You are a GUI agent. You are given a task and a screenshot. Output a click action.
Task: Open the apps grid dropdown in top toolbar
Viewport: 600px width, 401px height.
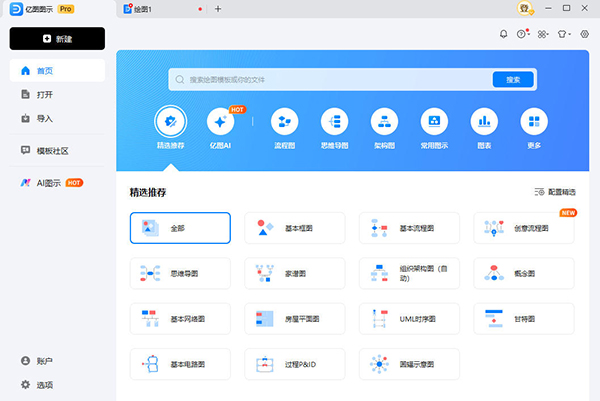point(543,34)
